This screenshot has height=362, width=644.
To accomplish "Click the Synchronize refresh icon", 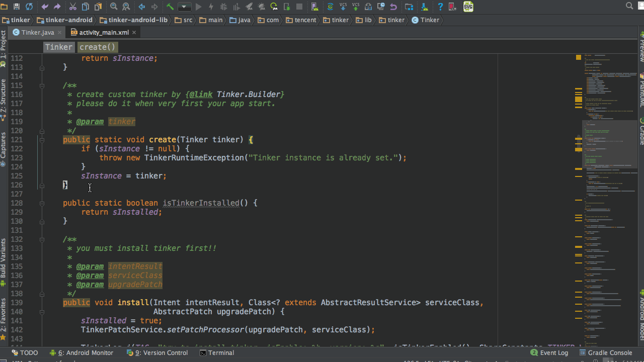I will (x=29, y=7).
